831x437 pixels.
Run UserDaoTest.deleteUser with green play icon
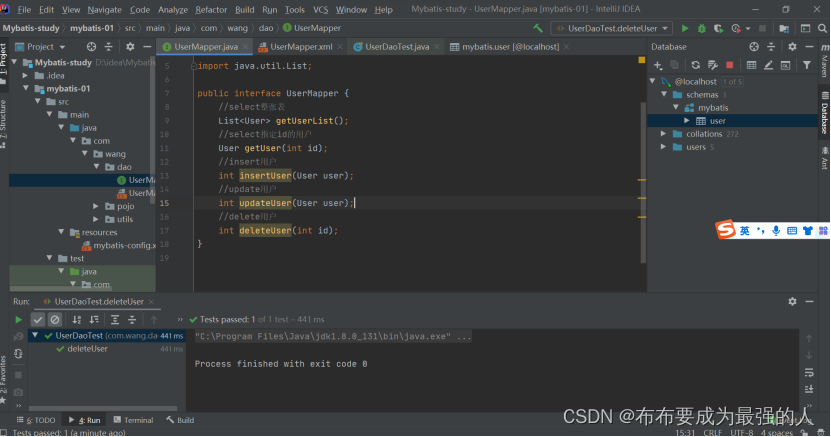[x=685, y=28]
